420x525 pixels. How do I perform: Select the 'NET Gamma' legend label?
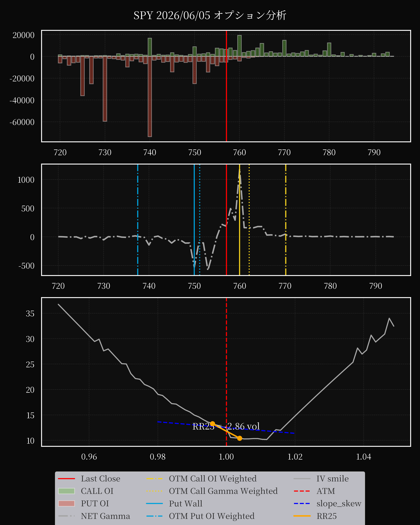click(105, 516)
